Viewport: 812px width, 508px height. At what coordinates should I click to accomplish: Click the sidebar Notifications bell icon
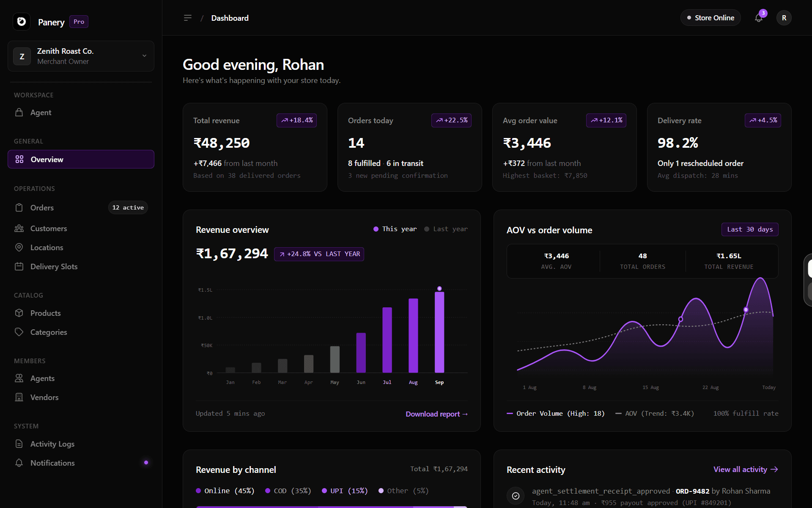tap(19, 463)
